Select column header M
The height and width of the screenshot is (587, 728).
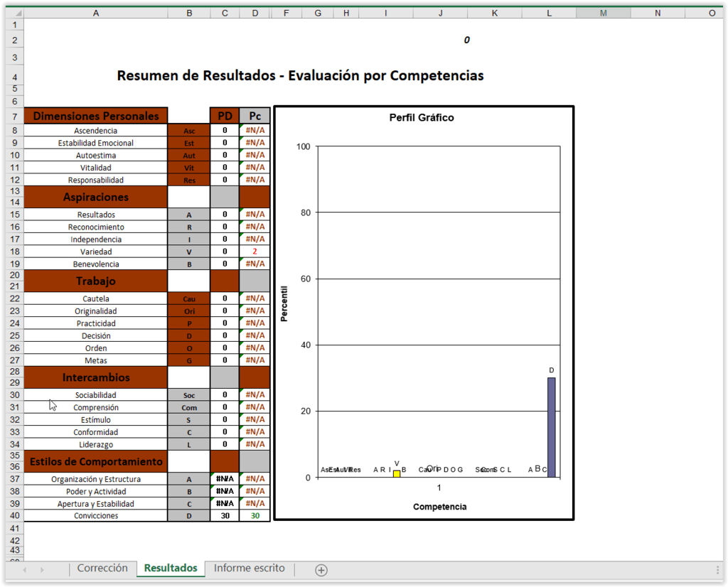[603, 12]
